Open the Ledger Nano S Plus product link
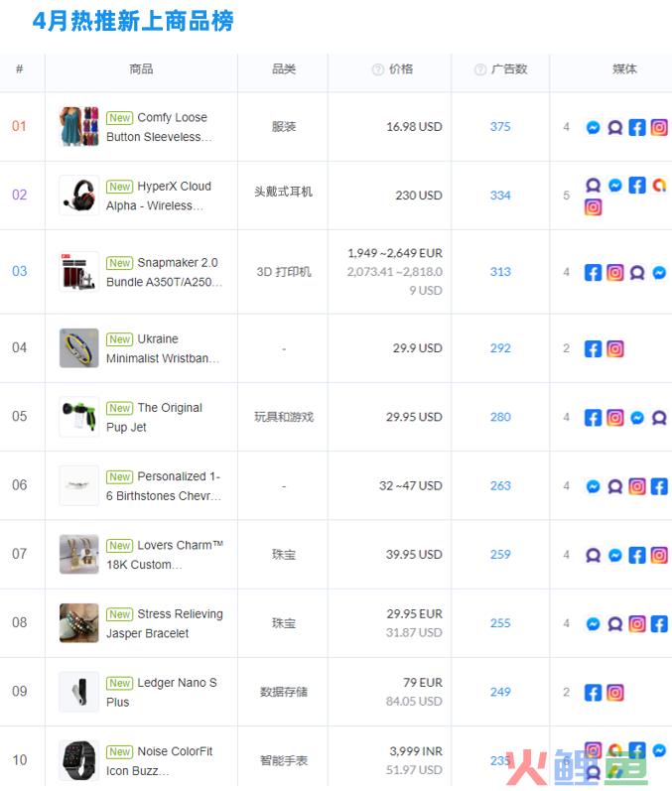672x791 pixels. pyautogui.click(x=162, y=692)
